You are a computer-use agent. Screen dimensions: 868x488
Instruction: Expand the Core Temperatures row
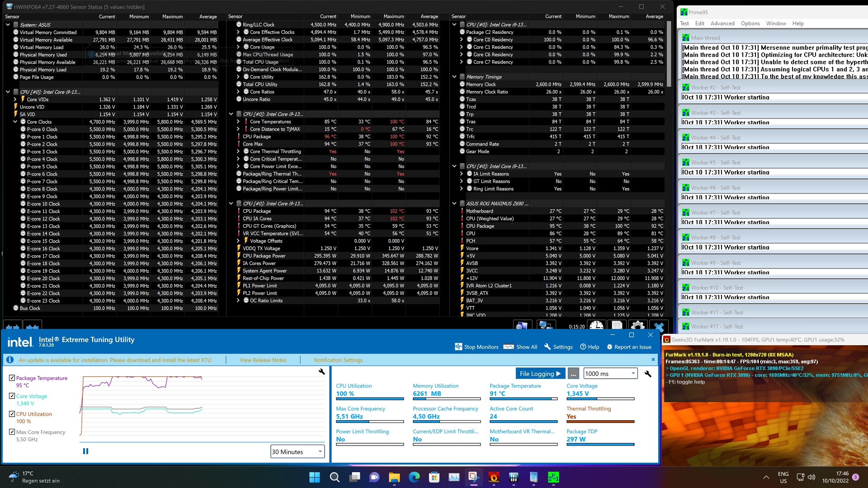(238, 122)
